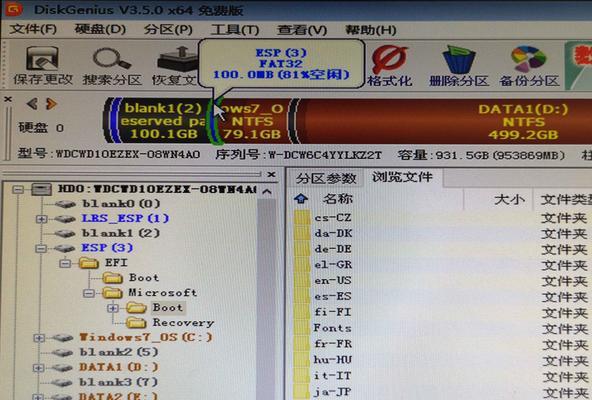Open the 分区(P) menu

coord(168,29)
